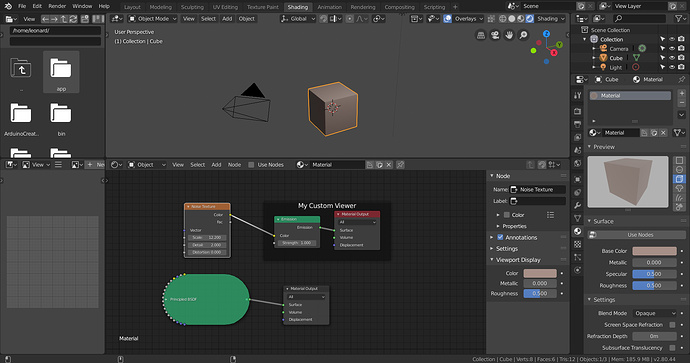Screen dimensions: 690x363
Task: Click the Shading dropdown button in viewport header
Action: 550,19
